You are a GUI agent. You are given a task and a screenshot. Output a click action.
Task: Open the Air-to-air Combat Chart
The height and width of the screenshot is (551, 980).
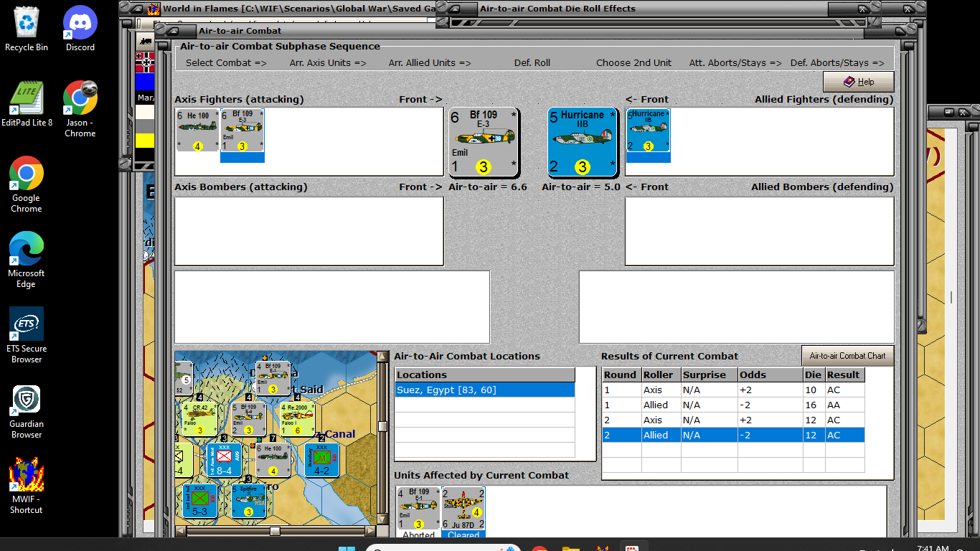[847, 356]
